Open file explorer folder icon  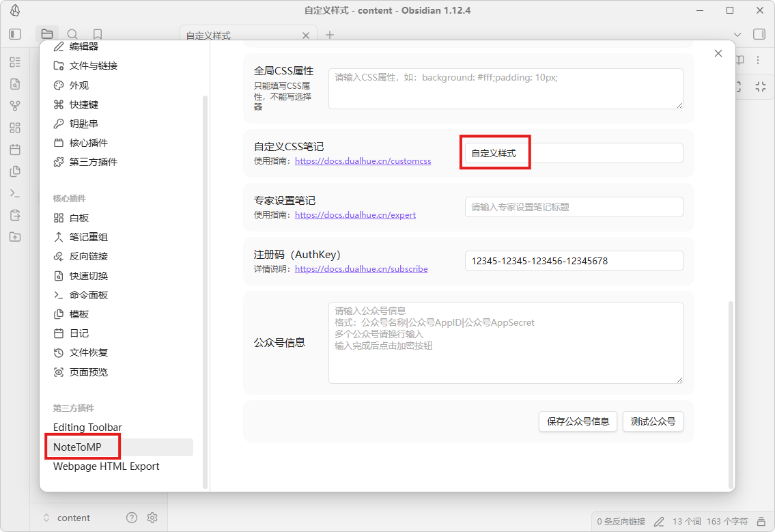click(46, 34)
